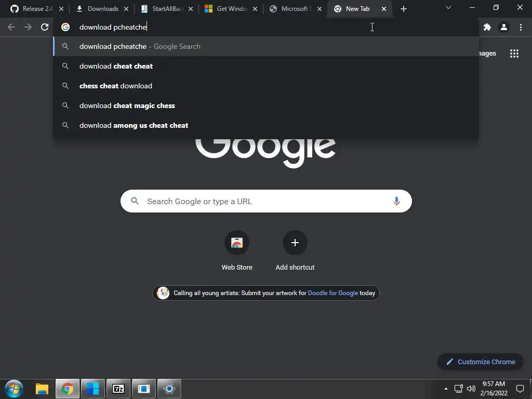Click the 'Search Google or type a URL' box
532x399 pixels.
pos(266,201)
